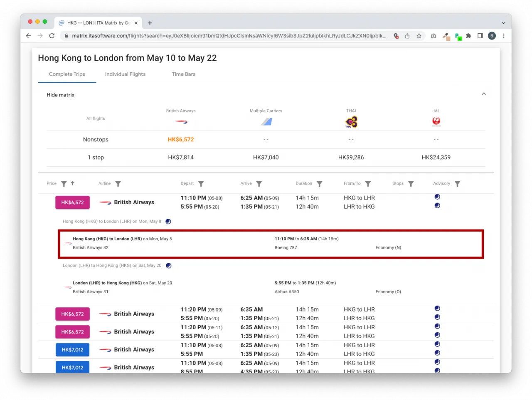Select British Airways 1 stop HK$7,814
This screenshot has width=532, height=400.
pos(181,158)
